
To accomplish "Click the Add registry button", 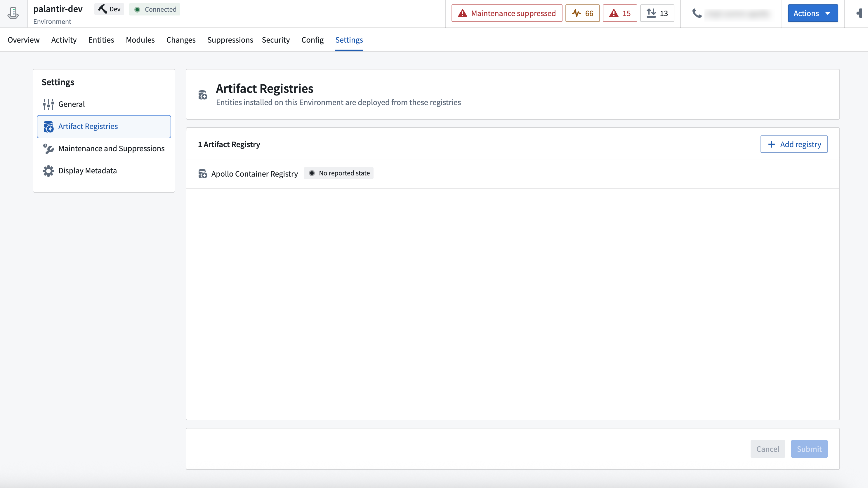I will [x=794, y=144].
